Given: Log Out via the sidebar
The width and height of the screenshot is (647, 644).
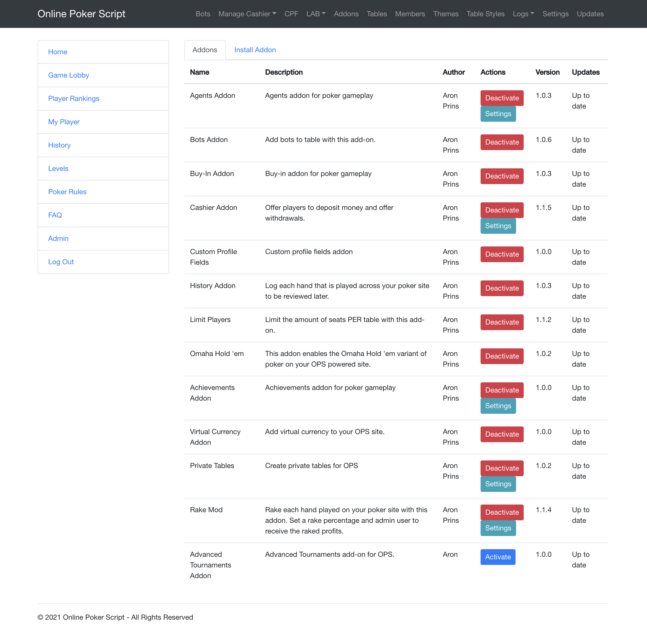Looking at the screenshot, I should click(103, 262).
